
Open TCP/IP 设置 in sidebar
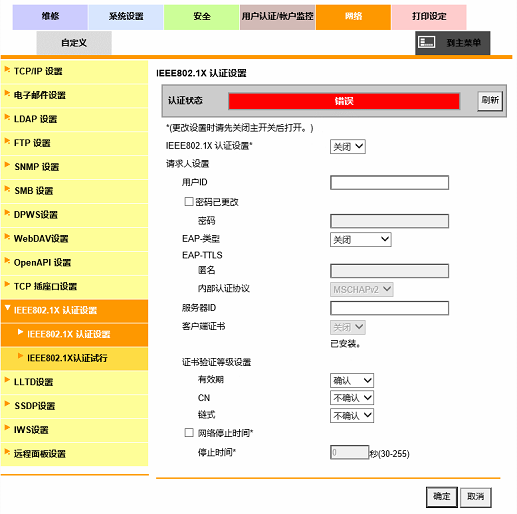click(x=75, y=72)
